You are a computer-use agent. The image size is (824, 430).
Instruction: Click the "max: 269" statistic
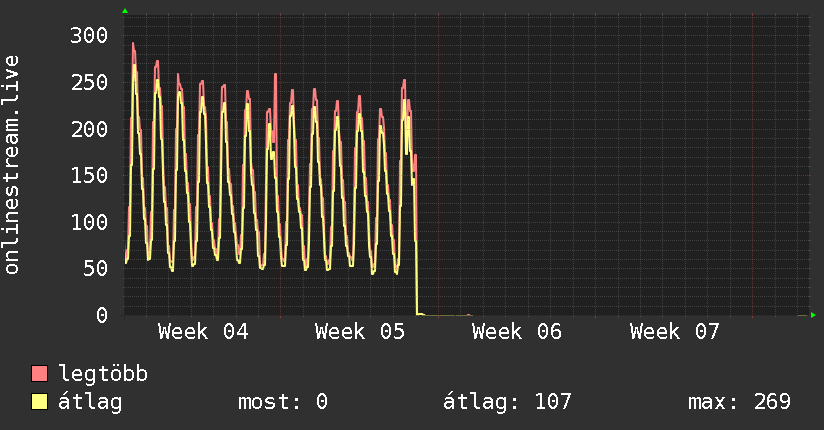pos(739,402)
